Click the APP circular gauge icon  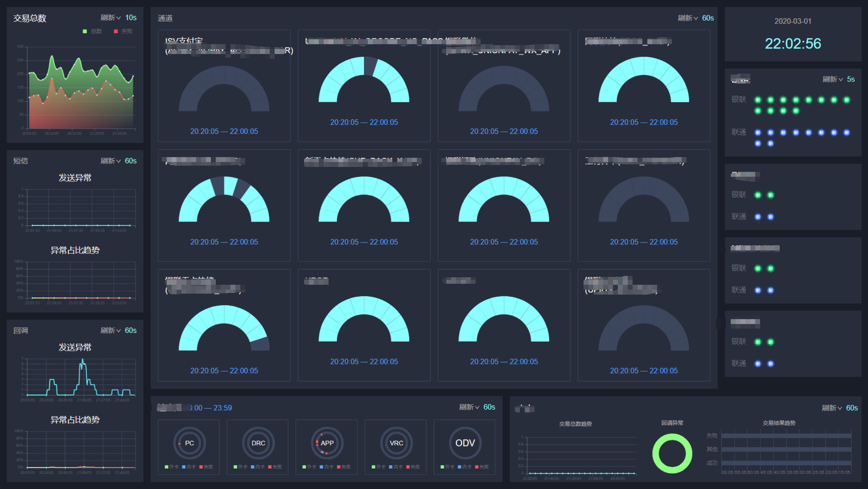[x=327, y=443]
